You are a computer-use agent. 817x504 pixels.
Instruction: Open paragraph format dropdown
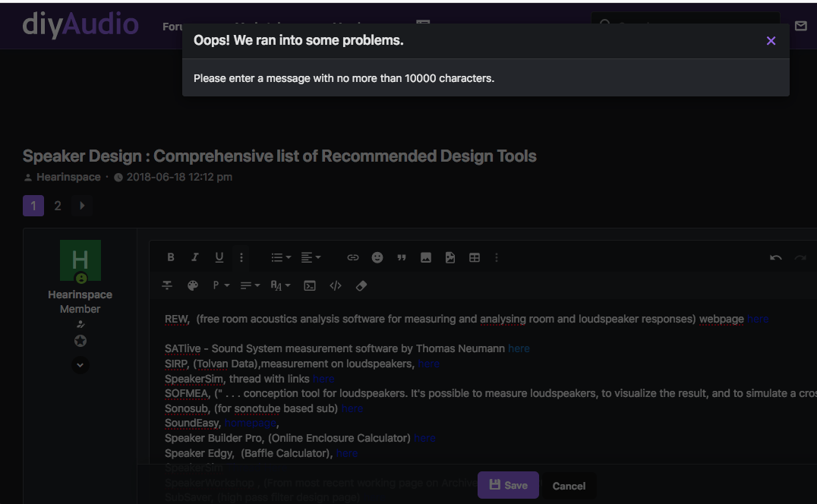[x=221, y=285]
